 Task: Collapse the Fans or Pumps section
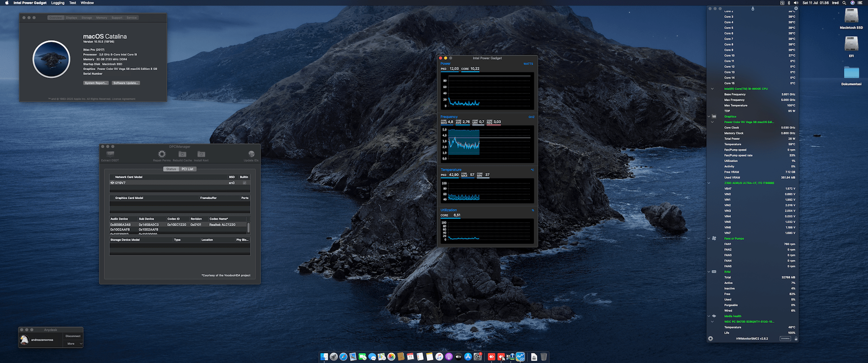708,238
